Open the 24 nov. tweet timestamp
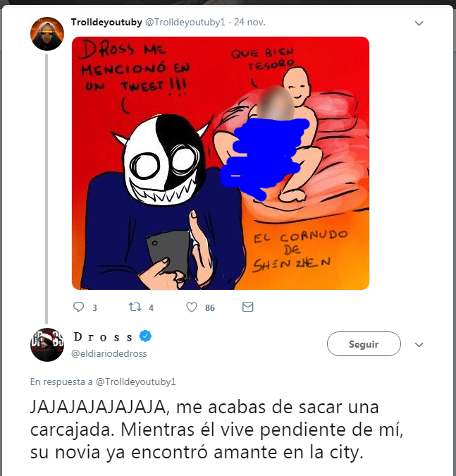 pos(249,22)
